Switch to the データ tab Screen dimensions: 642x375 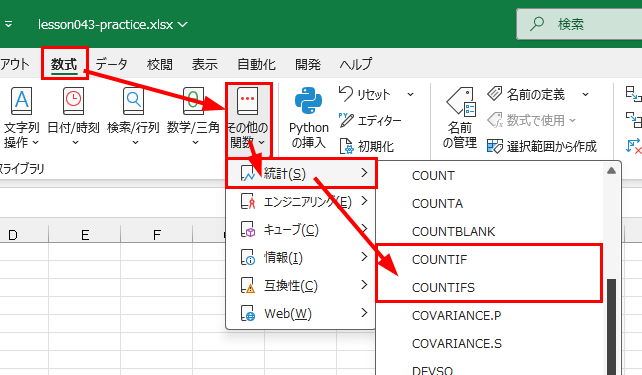pos(111,64)
